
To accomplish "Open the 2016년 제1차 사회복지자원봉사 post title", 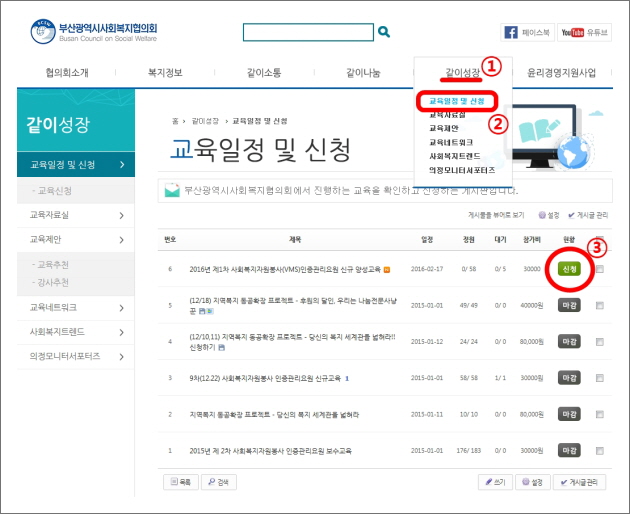I will click(285, 269).
